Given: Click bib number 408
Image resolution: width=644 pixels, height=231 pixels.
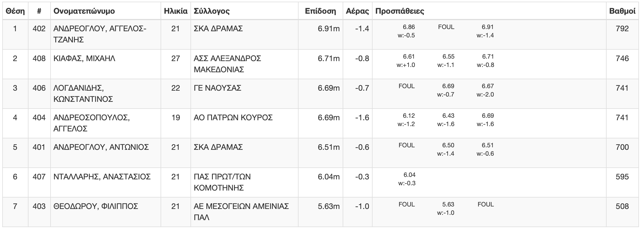Looking at the screenshot, I should pos(39,58).
